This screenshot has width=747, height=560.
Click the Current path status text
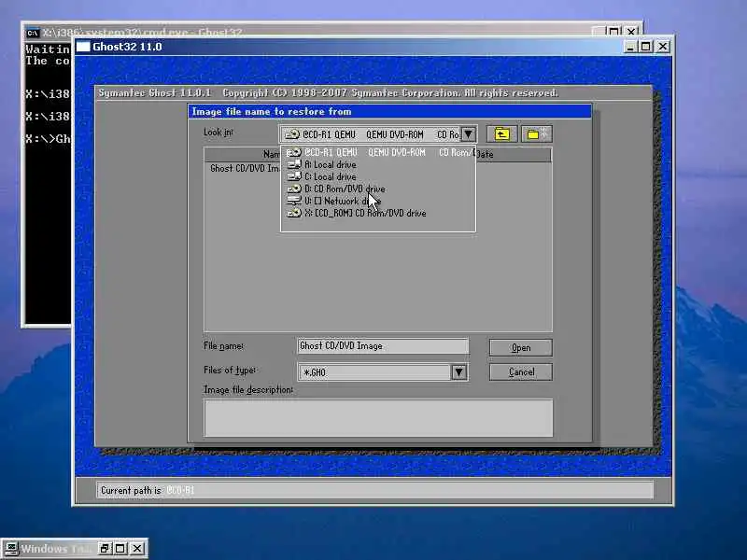(x=148, y=490)
